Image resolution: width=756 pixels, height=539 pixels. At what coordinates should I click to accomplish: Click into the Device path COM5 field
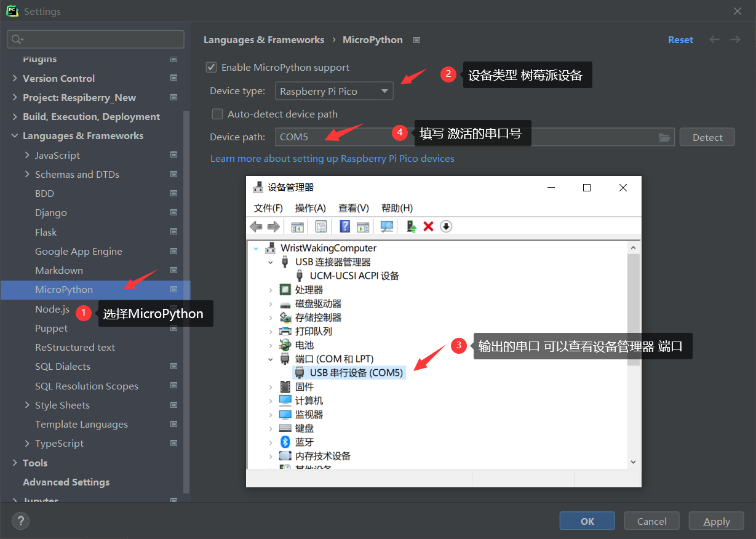[x=475, y=137]
